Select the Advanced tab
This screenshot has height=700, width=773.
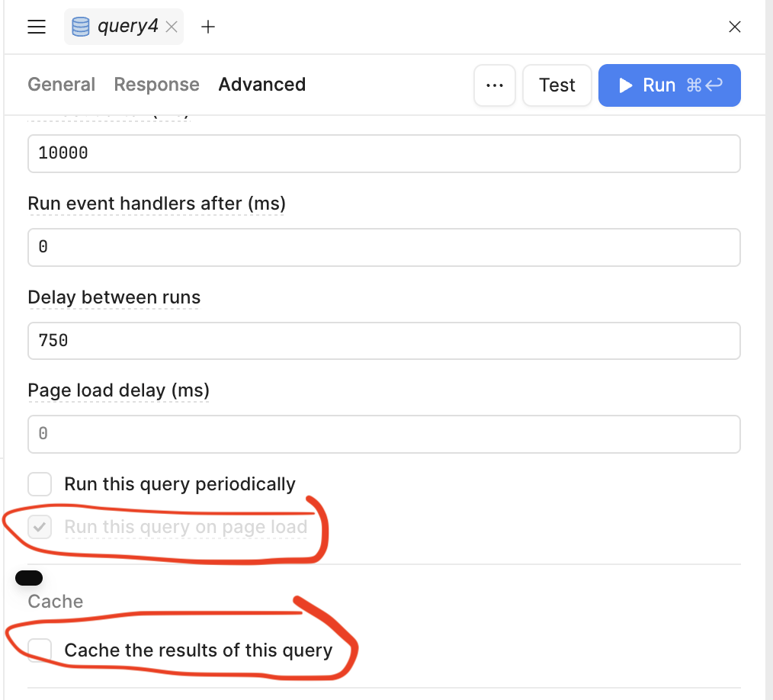[x=261, y=85]
